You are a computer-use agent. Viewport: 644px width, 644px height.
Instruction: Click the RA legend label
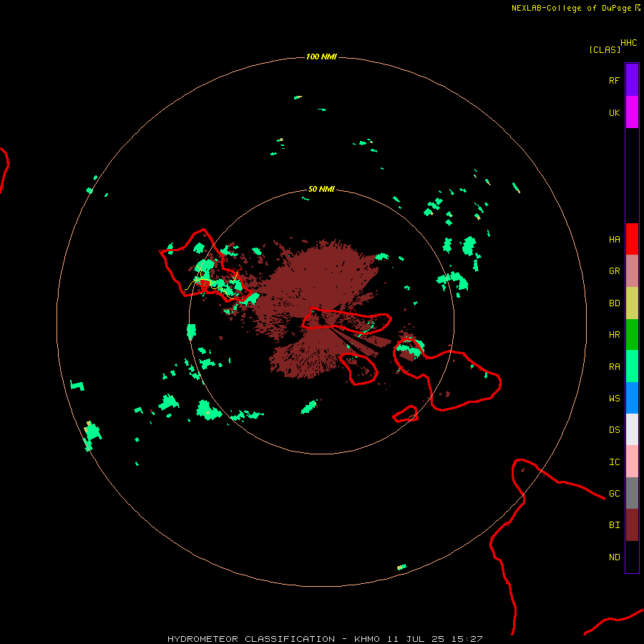coord(614,367)
